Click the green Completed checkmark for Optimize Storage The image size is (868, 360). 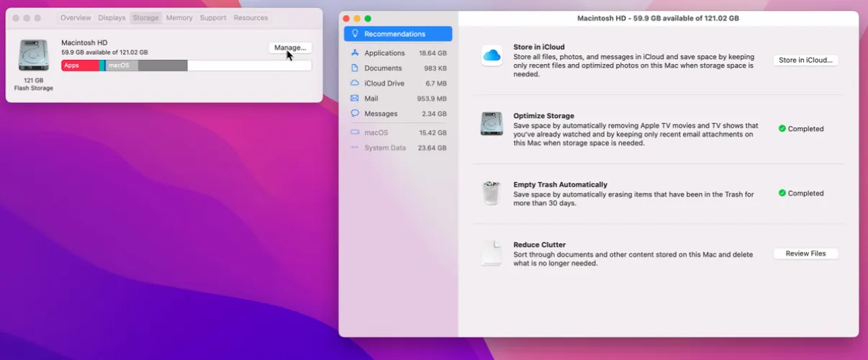(x=782, y=129)
